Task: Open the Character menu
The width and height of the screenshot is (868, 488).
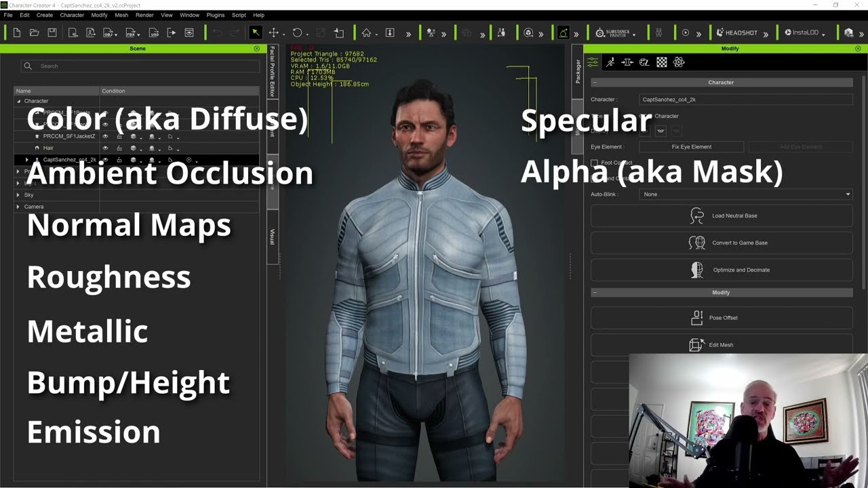Action: [x=72, y=15]
